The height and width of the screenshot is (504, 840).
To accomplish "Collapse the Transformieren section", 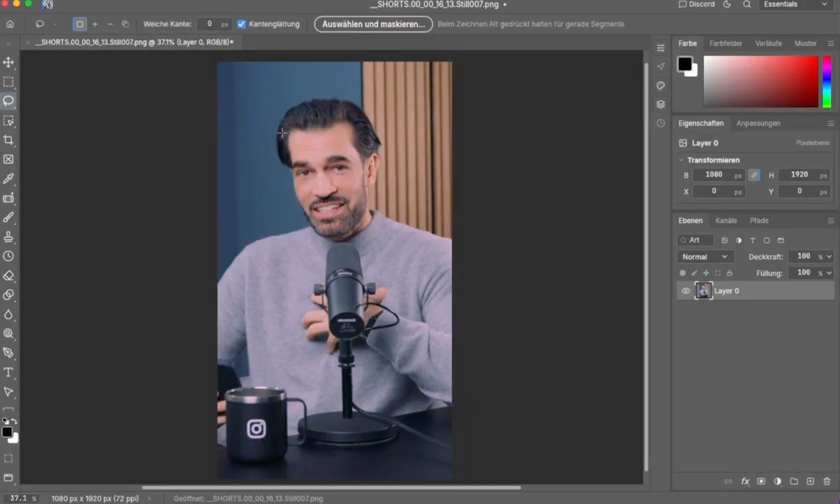I will (681, 160).
